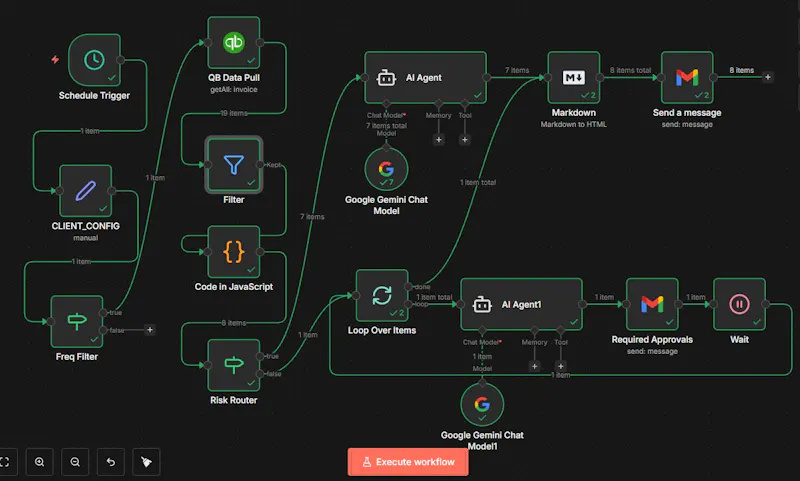Open the Markdown to HTML node
Screen dimensions: 800x481
tap(573, 78)
